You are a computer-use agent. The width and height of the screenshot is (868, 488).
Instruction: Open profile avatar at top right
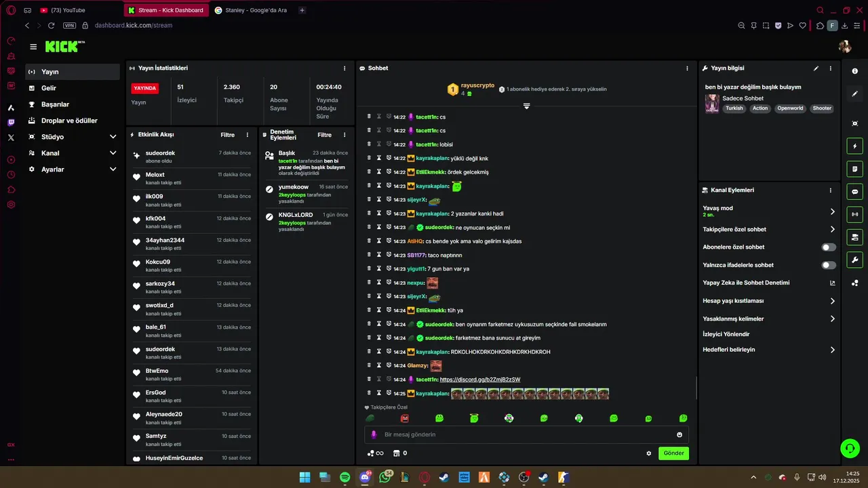845,47
